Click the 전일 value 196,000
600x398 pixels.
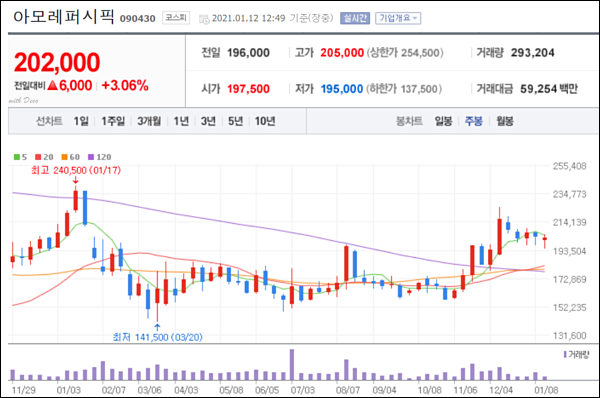[248, 53]
